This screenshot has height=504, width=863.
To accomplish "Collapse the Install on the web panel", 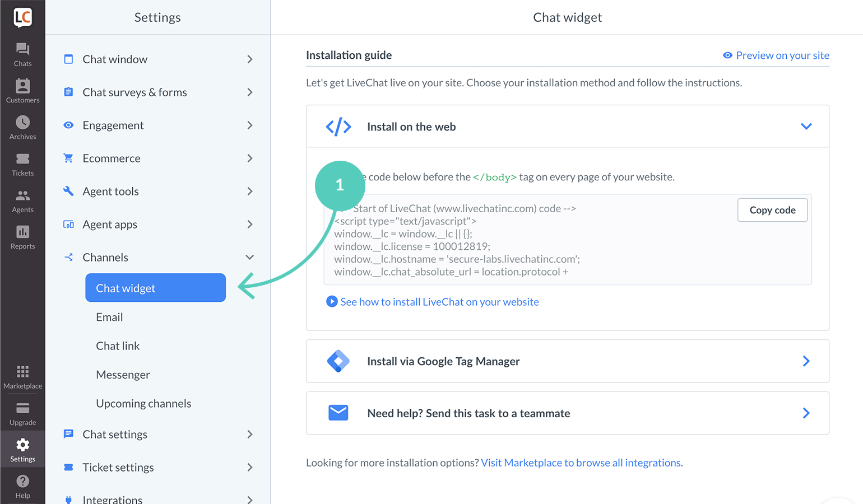I will (806, 127).
